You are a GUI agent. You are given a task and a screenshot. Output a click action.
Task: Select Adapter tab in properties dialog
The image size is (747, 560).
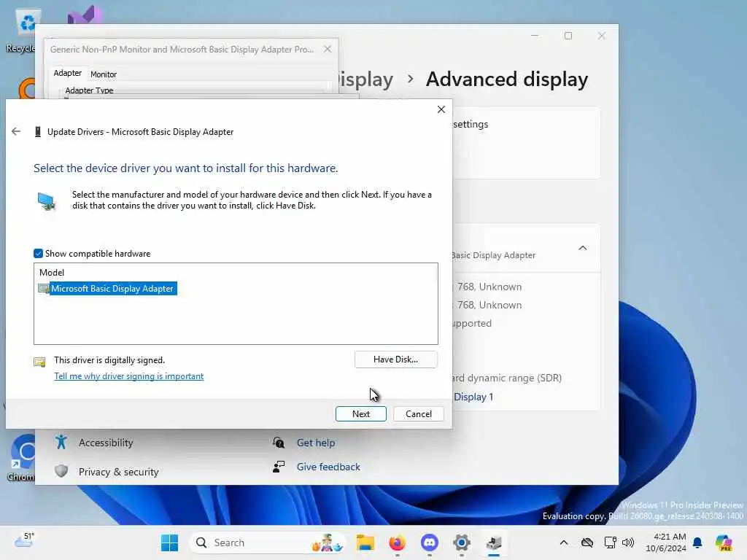[67, 73]
